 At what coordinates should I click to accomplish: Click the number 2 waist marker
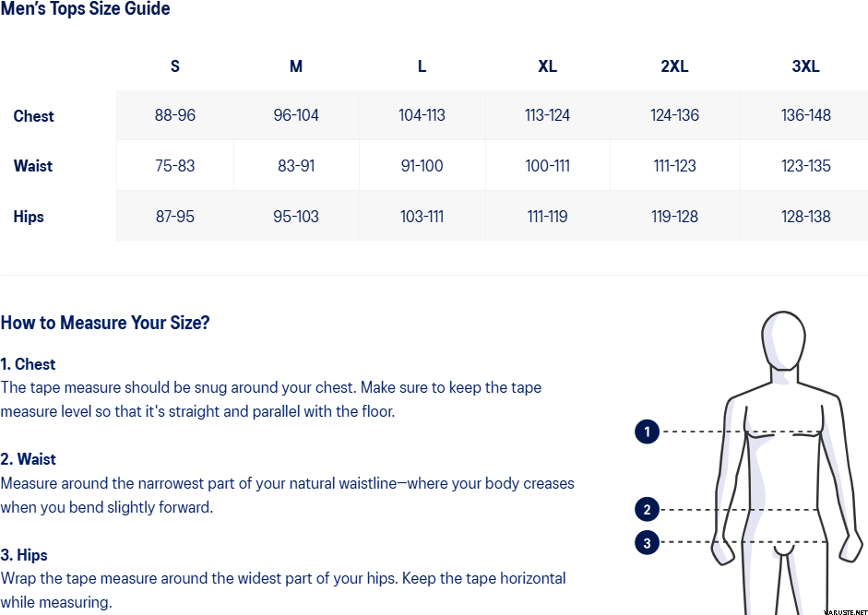click(x=647, y=509)
